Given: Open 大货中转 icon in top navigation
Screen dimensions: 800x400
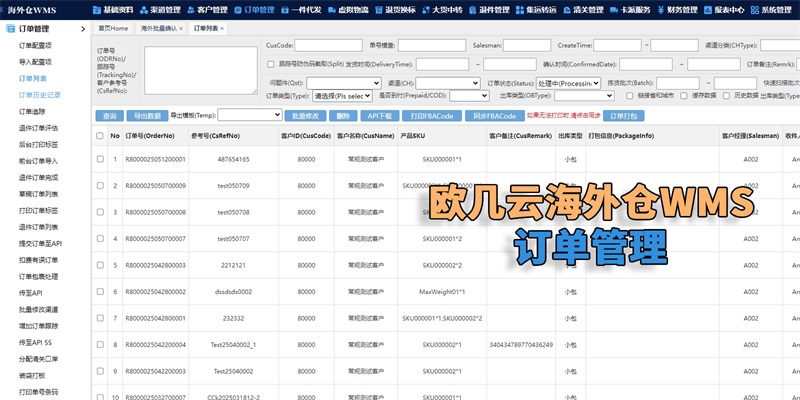Looking at the screenshot, I should point(426,10).
